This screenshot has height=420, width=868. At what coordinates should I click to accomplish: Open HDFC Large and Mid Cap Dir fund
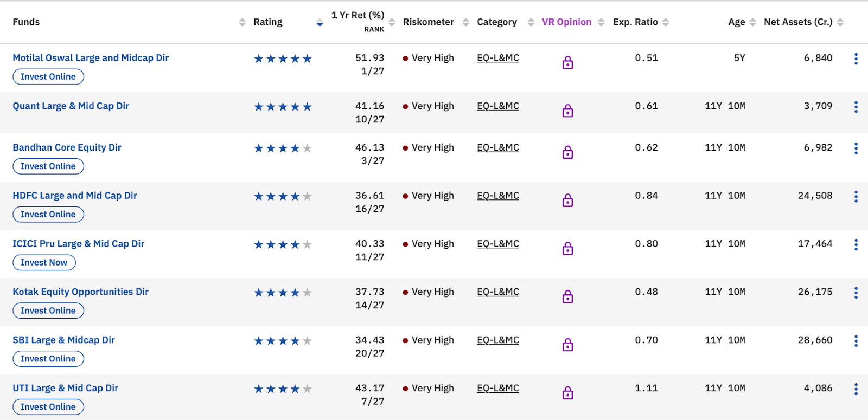[x=75, y=196]
